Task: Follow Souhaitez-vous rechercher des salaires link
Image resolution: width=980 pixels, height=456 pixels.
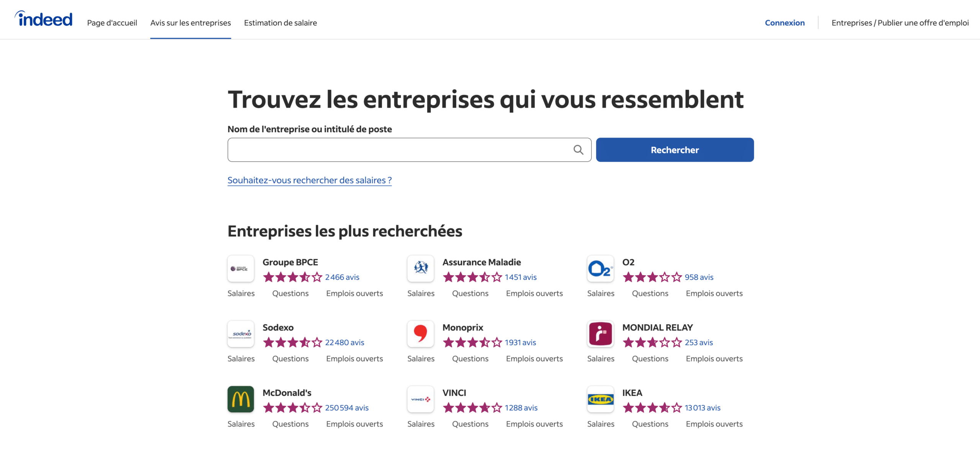Action: [310, 180]
